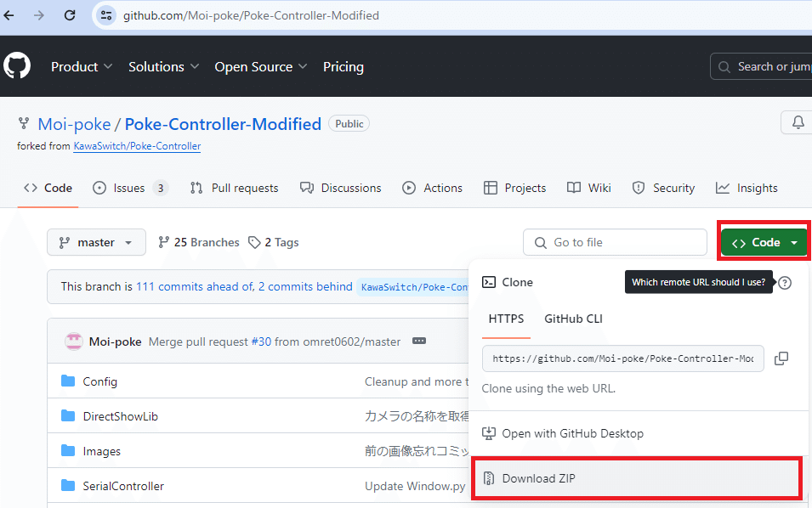Click the SerialController folder icon
This screenshot has width=812, height=508.
click(x=68, y=485)
